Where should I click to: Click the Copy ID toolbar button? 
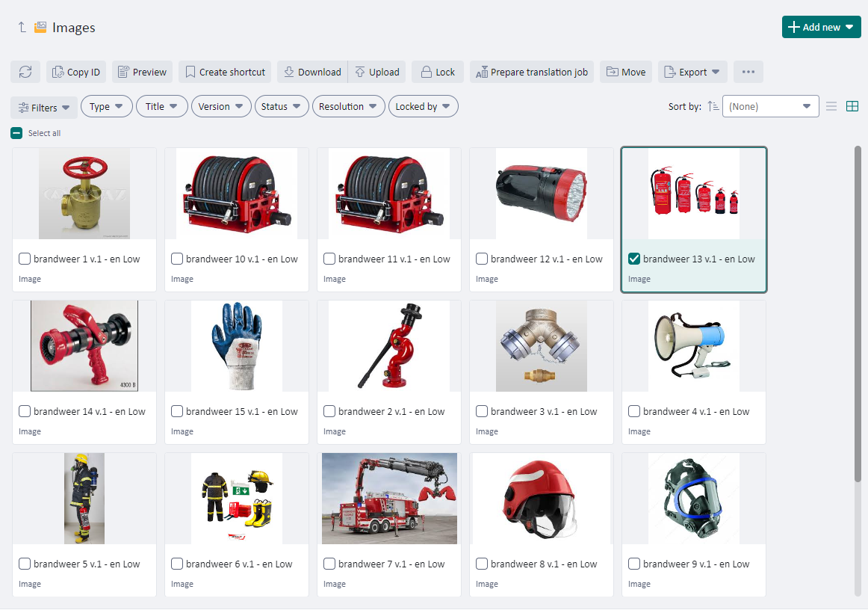(x=76, y=72)
